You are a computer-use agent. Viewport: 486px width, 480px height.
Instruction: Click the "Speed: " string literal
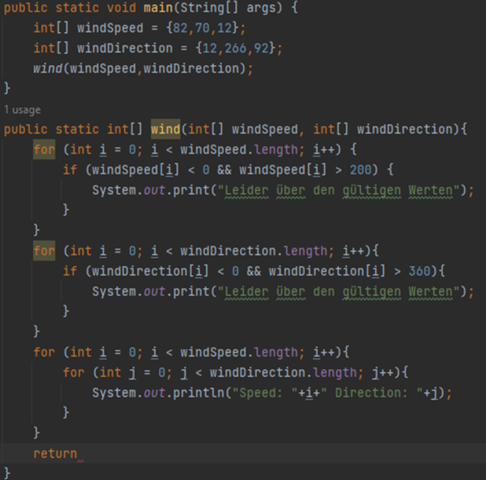[265, 393]
